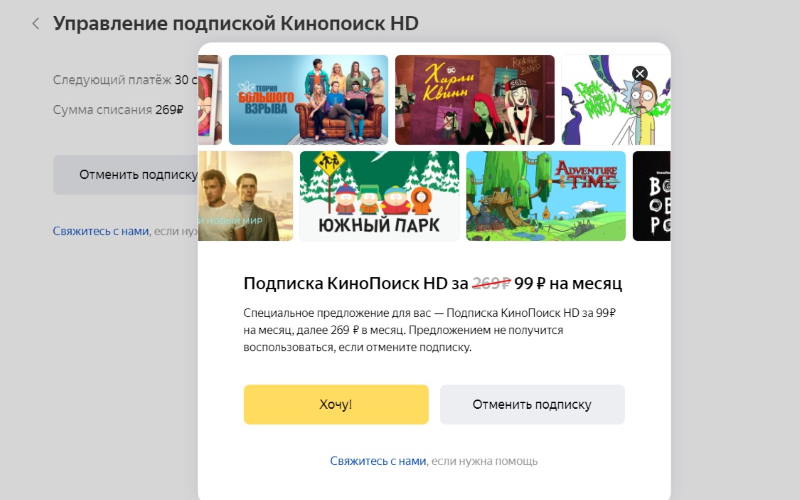This screenshot has height=500, width=800.
Task: Close the special offer popup
Action: pos(639,73)
